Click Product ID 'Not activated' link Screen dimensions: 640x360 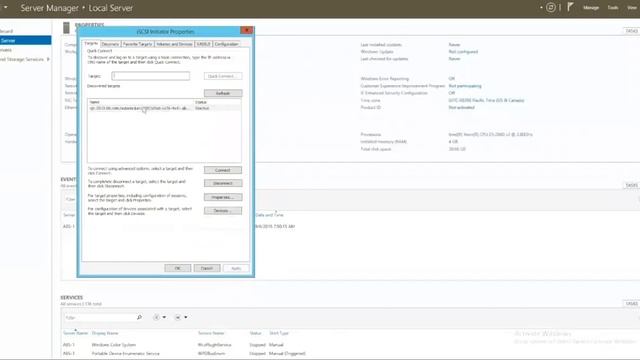461,107
